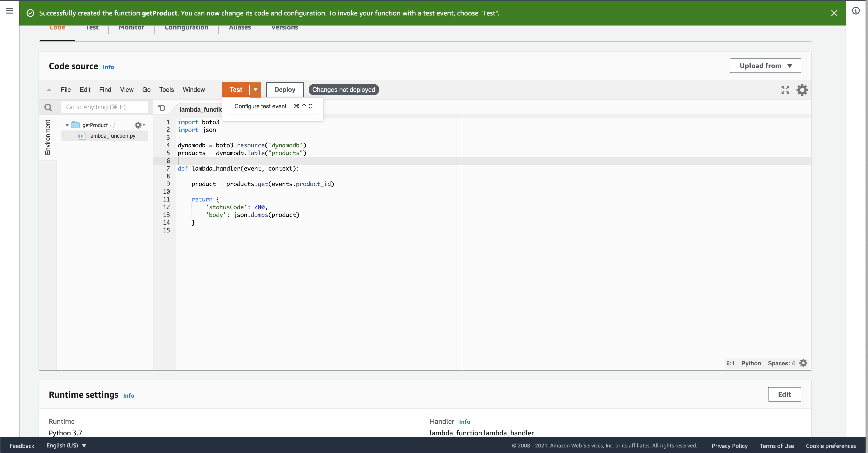
Task: Open Cookie preferences
Action: (831, 446)
